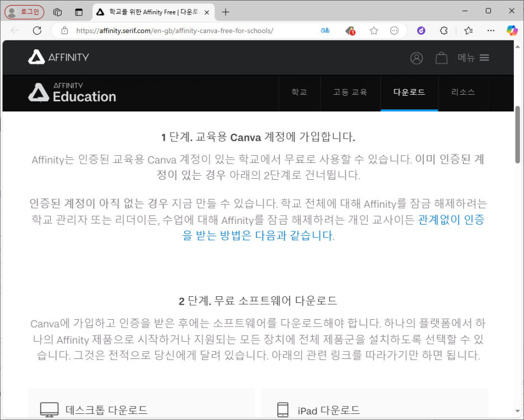View site information lock icon
Image resolution: width=524 pixels, height=420 pixels.
tap(64, 31)
